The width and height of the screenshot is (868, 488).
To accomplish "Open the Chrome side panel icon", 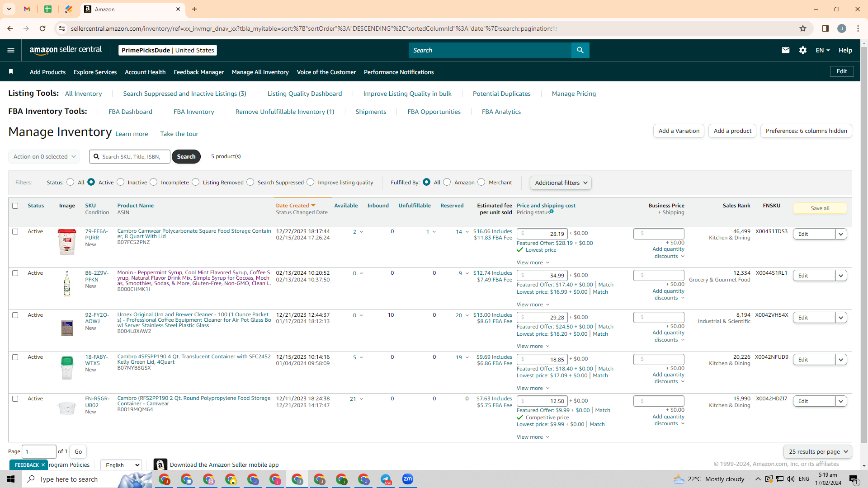I will [x=826, y=28].
